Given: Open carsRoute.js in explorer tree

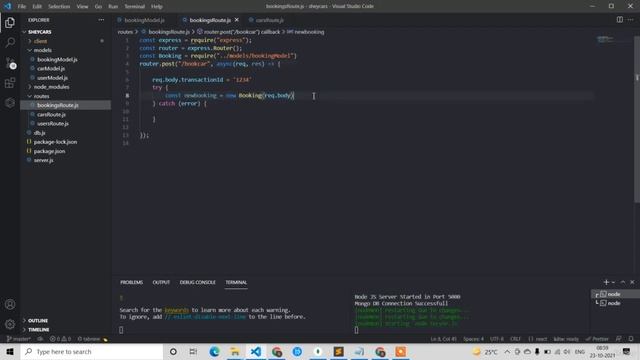Looking at the screenshot, I should [x=51, y=115].
